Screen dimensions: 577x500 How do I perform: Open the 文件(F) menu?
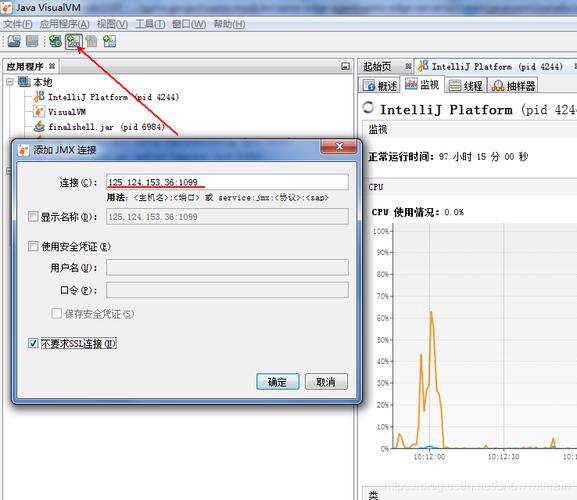pos(17,24)
